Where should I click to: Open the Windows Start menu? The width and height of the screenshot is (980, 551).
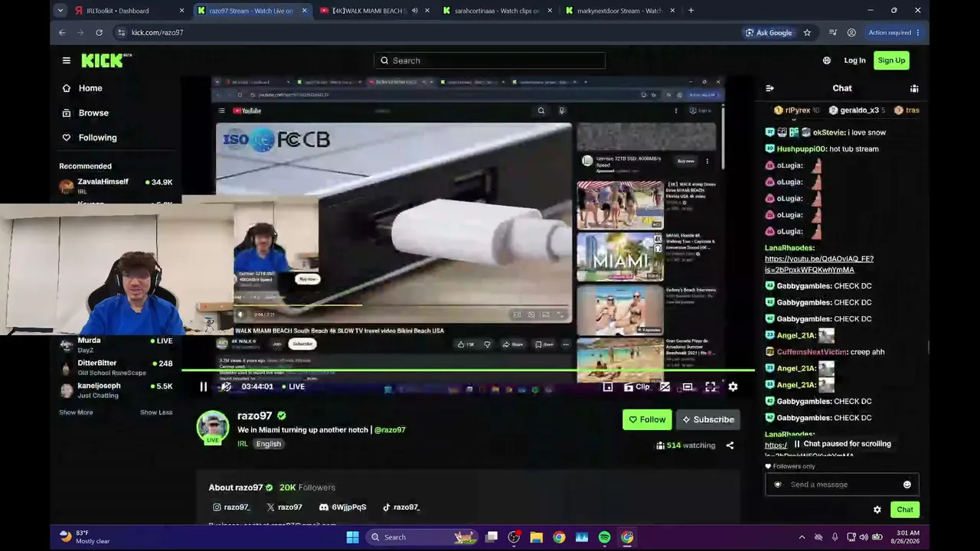coord(352,537)
